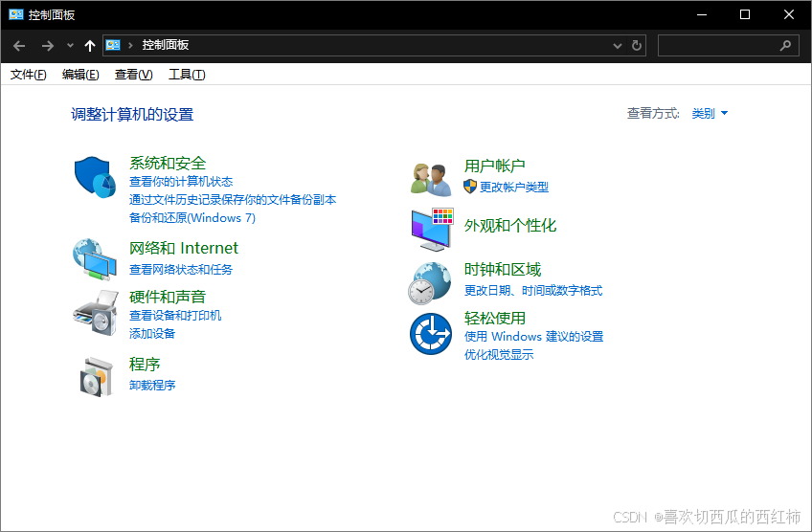This screenshot has height=532, width=812.
Task: Open the 类别 view-by dropdown
Action: click(x=710, y=113)
